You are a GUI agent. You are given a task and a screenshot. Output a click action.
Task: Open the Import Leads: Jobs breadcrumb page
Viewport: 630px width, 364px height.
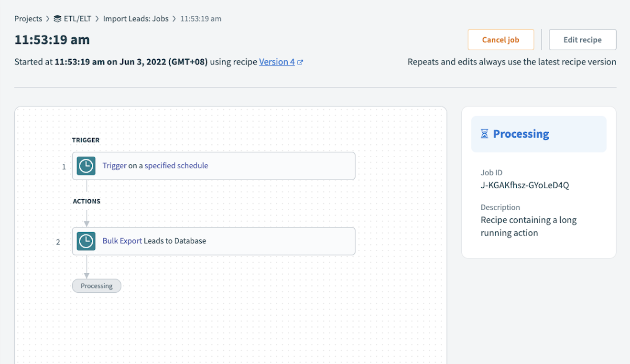137,18
